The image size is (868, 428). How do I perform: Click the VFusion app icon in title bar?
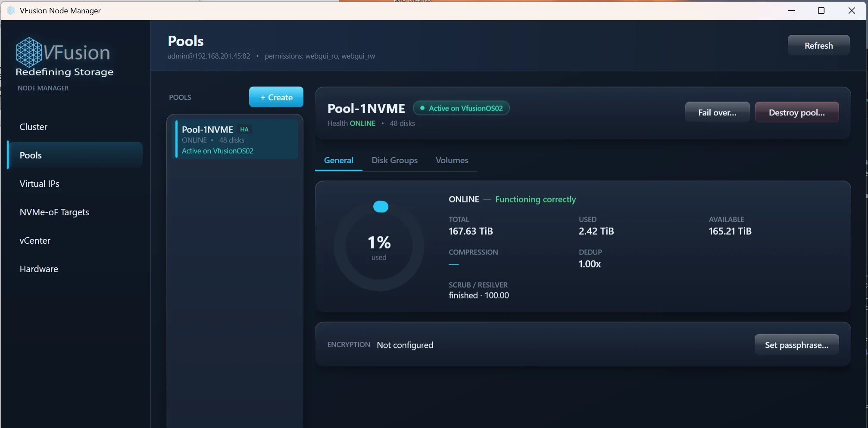click(11, 10)
